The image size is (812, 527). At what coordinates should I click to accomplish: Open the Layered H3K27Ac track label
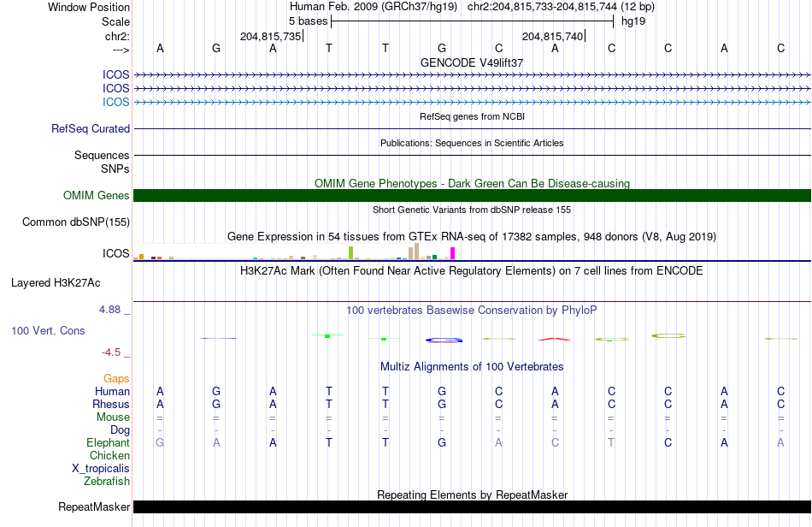coord(56,282)
